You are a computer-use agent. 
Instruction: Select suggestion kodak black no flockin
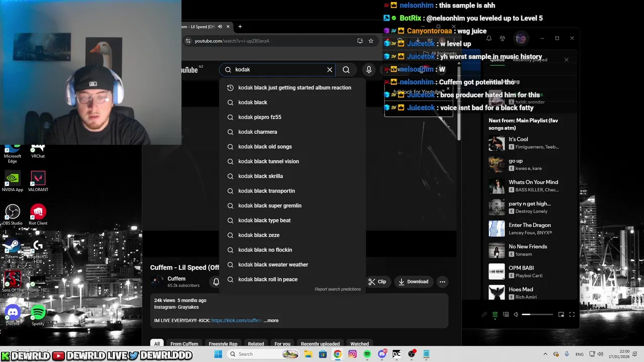coord(292,250)
